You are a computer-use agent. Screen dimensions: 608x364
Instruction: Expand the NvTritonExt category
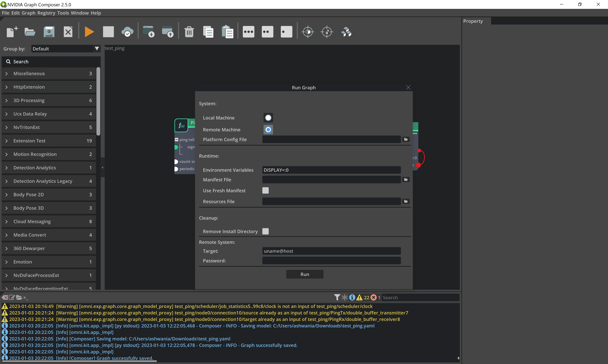click(49, 127)
